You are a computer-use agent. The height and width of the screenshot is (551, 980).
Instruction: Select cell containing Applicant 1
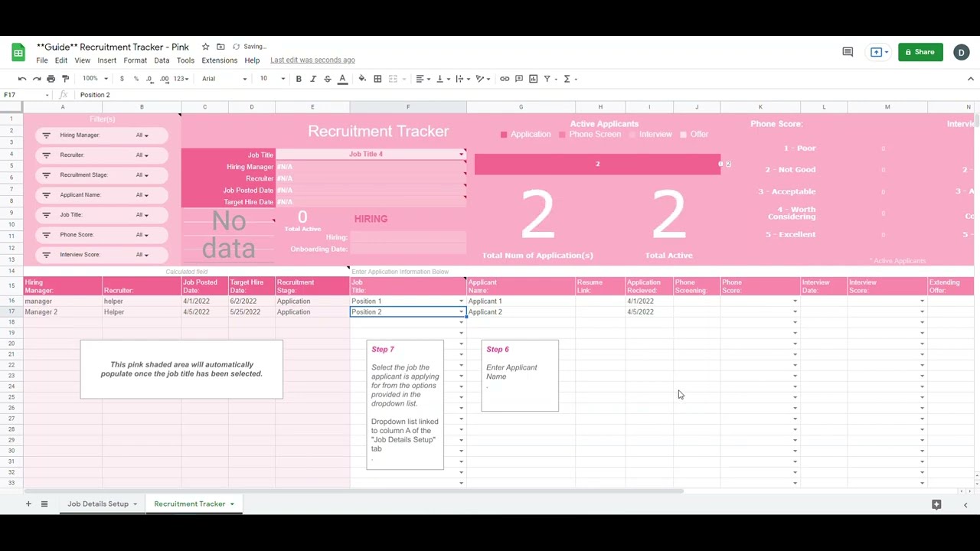click(x=521, y=302)
